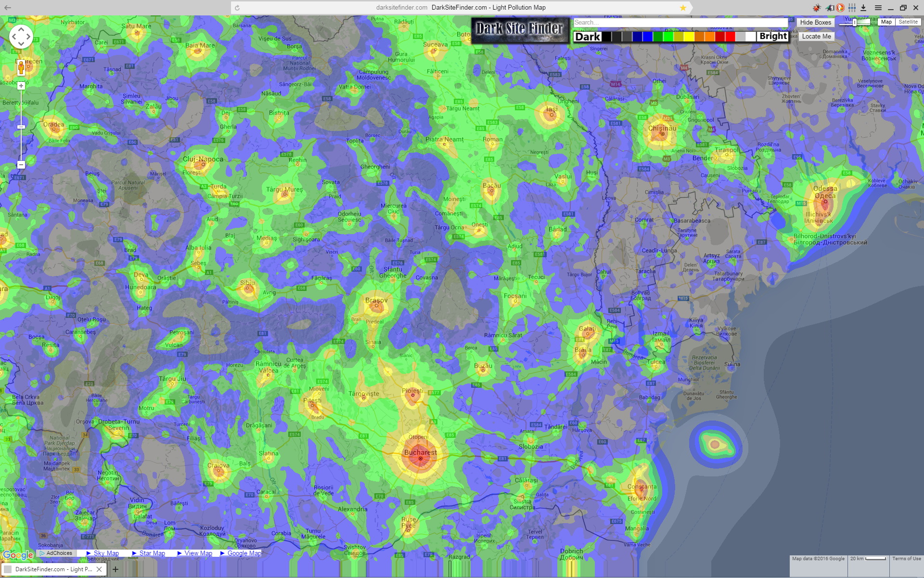924x578 pixels.
Task: Click the Craiova city label
Action: tap(218, 465)
